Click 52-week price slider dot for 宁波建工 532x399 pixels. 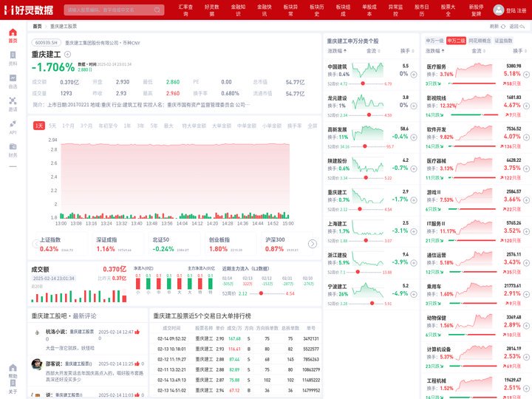pos(372,304)
